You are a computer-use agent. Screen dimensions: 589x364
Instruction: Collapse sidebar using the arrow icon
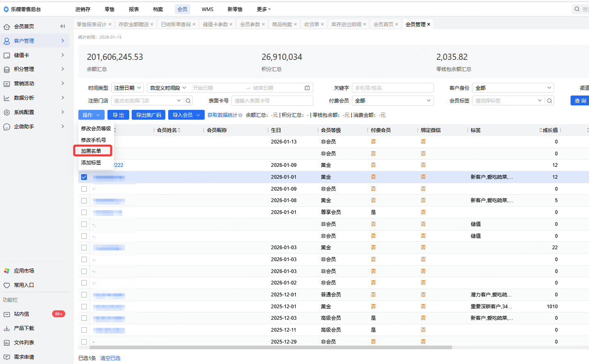tap(62, 26)
